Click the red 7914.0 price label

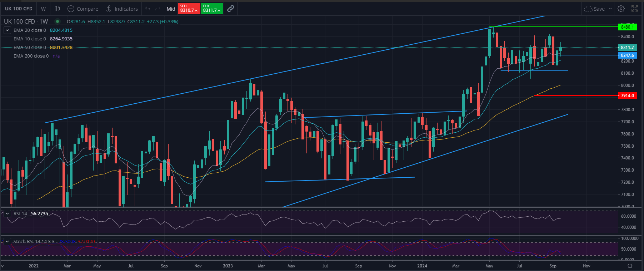coord(627,95)
